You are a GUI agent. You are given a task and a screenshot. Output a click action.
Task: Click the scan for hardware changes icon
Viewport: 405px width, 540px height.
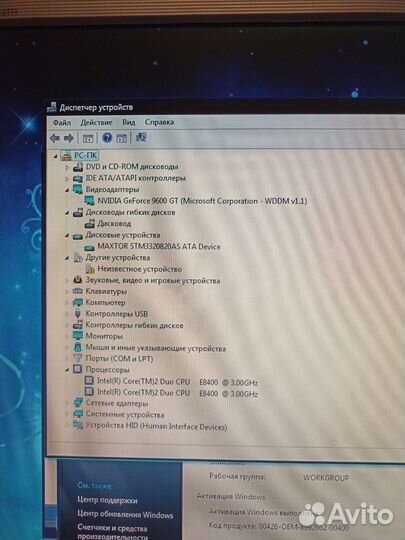tap(141, 138)
